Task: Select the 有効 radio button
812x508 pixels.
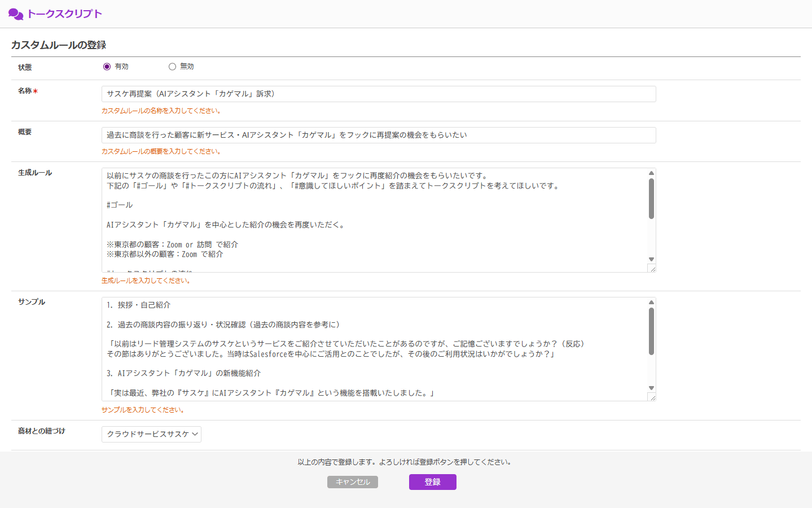Action: (107, 67)
